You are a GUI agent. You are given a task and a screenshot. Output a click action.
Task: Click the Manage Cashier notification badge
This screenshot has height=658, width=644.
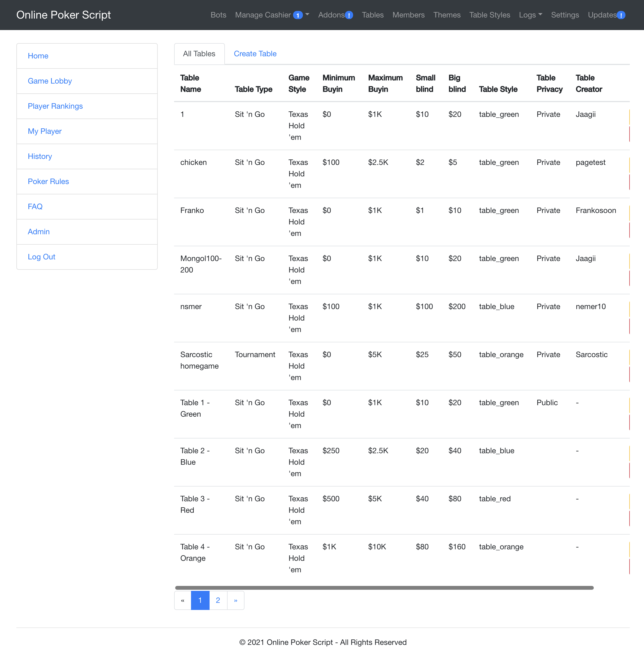[298, 15]
